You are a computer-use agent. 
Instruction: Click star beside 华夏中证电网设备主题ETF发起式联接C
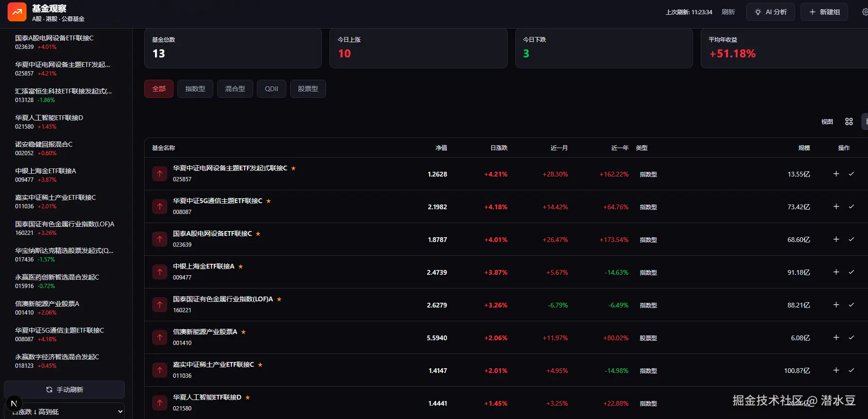click(x=293, y=168)
